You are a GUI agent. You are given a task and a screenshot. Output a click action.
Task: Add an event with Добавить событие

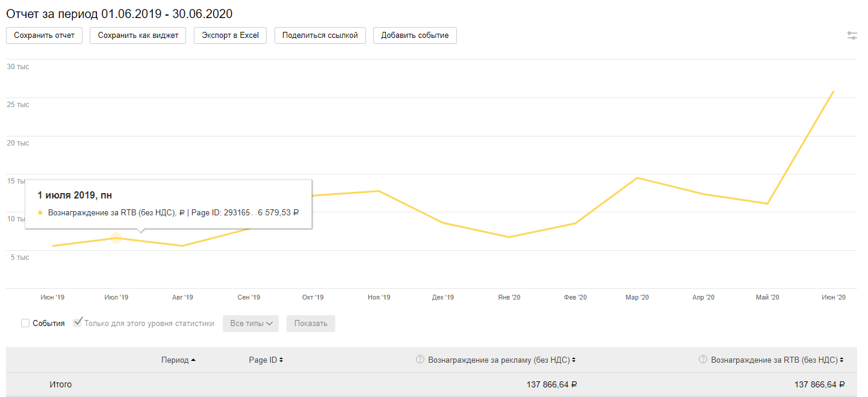(x=415, y=35)
